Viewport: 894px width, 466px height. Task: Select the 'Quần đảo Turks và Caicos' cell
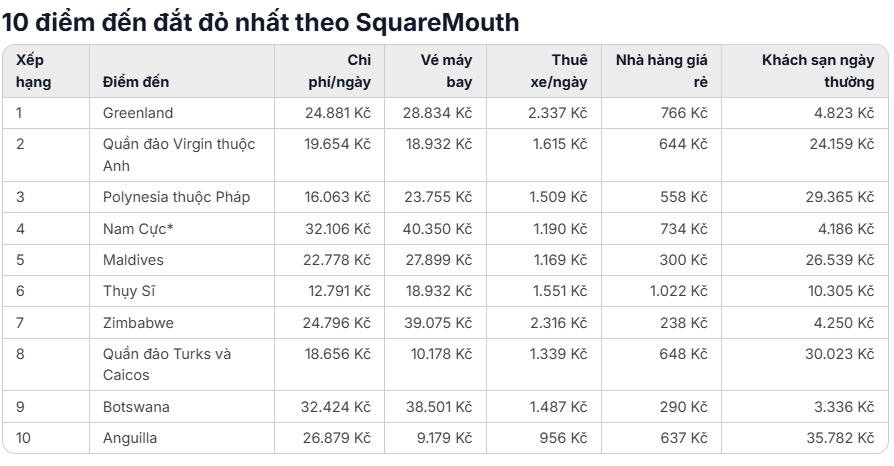pyautogui.click(x=182, y=364)
